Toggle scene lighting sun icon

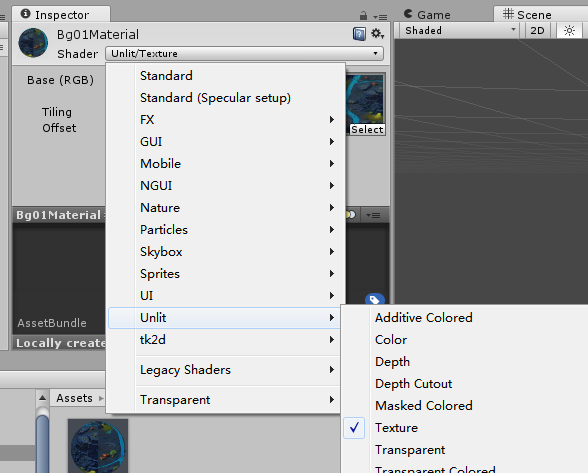pyautogui.click(x=569, y=30)
